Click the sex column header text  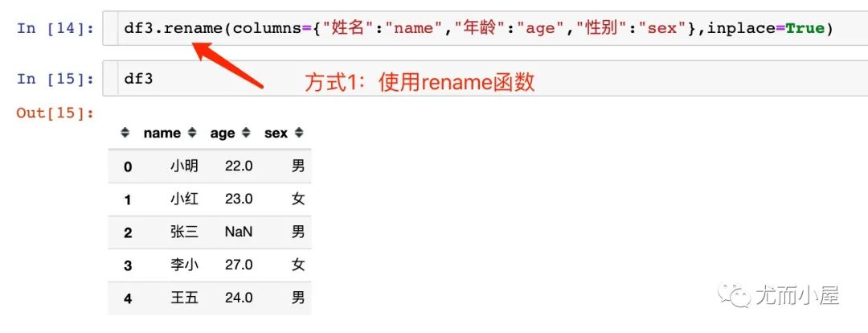(276, 133)
